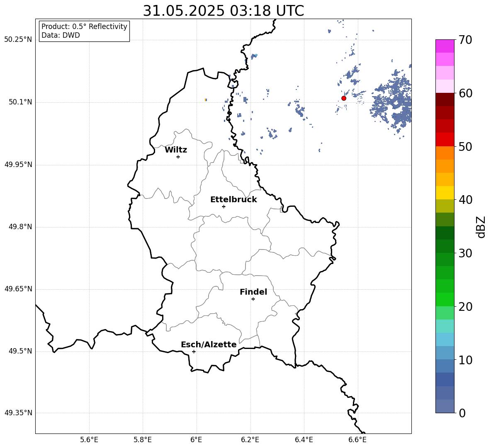Viewport: 491px width, 448px height.
Task: Click the 49.5°N latitude label
Action: pyautogui.click(x=20, y=351)
